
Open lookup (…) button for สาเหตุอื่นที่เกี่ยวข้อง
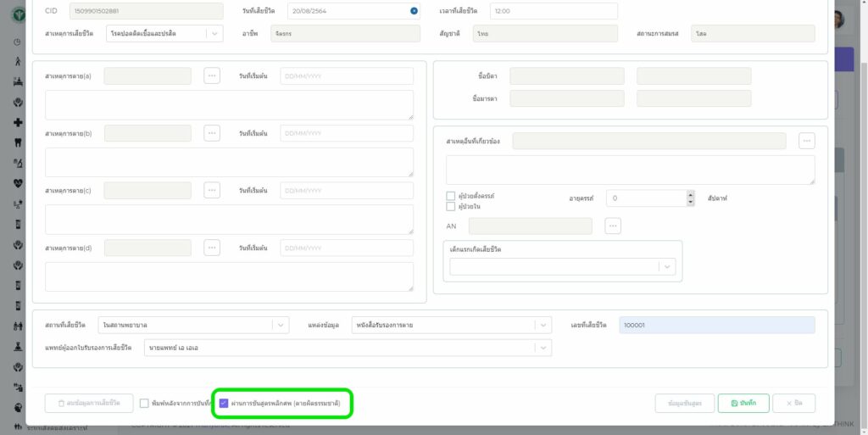pos(806,141)
